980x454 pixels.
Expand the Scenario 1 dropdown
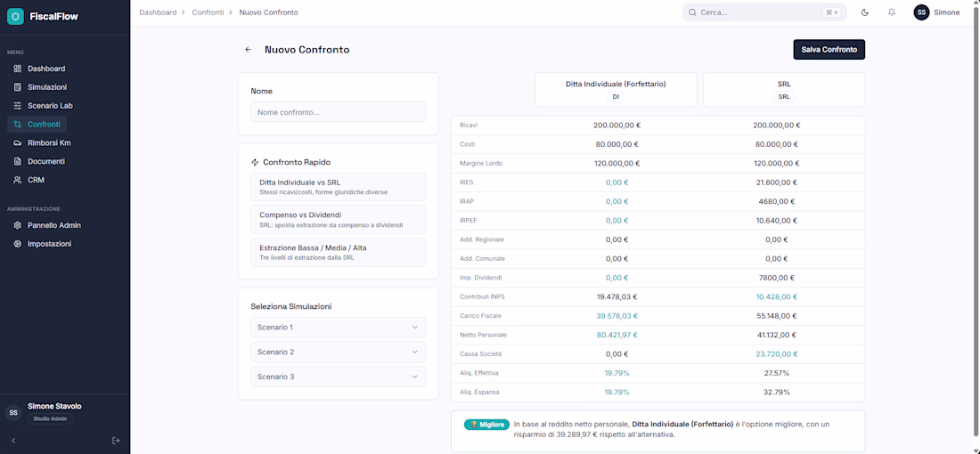pos(338,328)
